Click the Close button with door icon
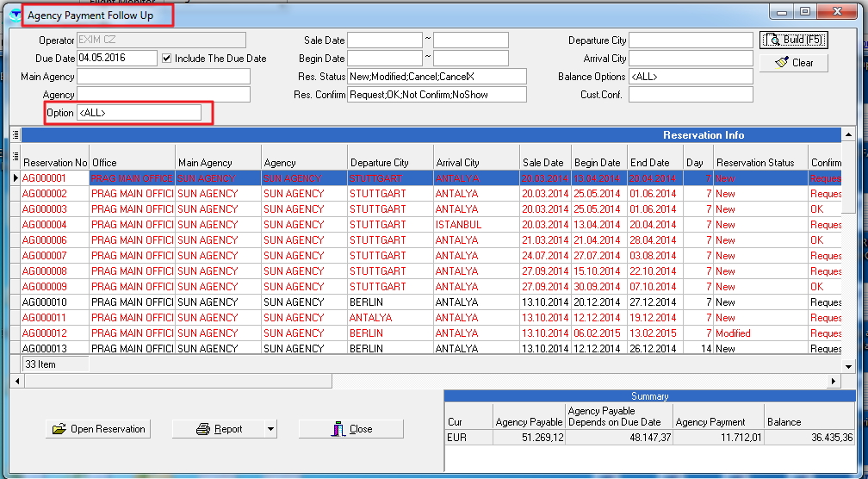Image resolution: width=868 pixels, height=479 pixels. [351, 429]
